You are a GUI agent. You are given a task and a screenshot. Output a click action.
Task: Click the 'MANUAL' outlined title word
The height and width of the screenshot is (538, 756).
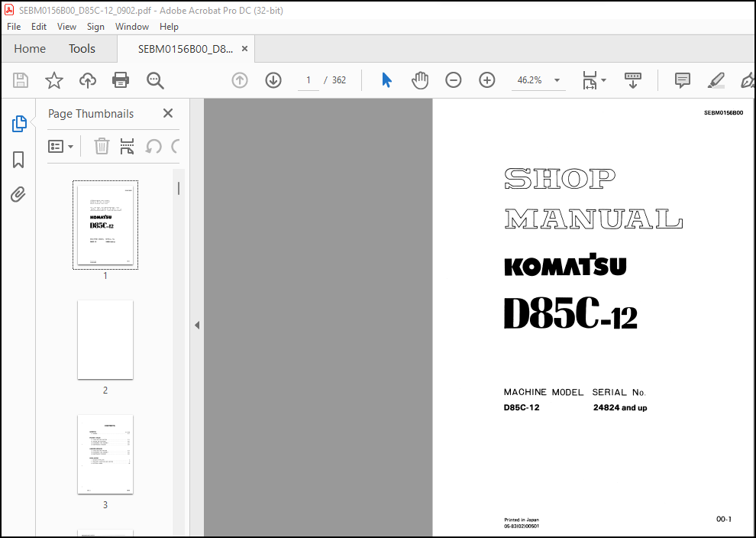point(593,219)
